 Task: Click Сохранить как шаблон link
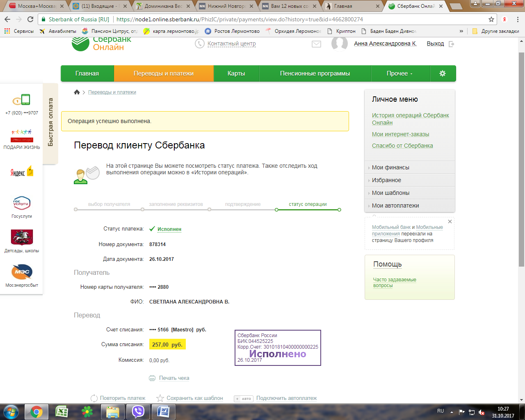[195, 398]
